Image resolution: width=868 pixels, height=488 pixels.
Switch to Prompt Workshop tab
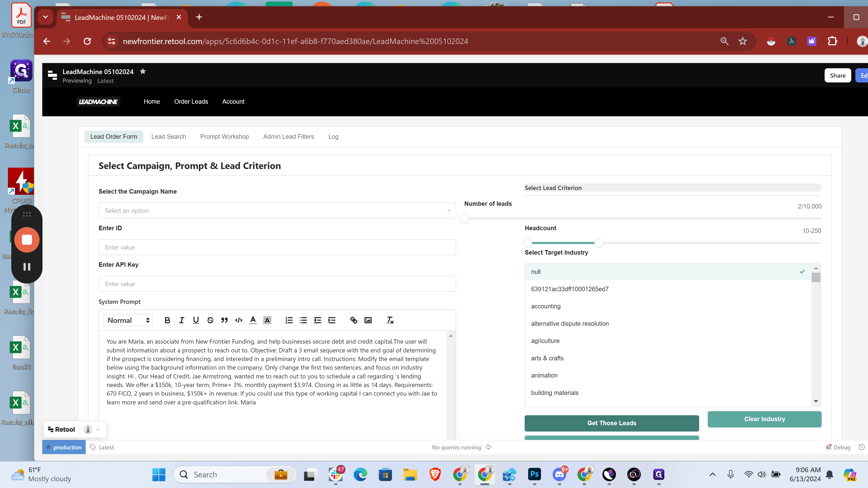click(x=224, y=136)
